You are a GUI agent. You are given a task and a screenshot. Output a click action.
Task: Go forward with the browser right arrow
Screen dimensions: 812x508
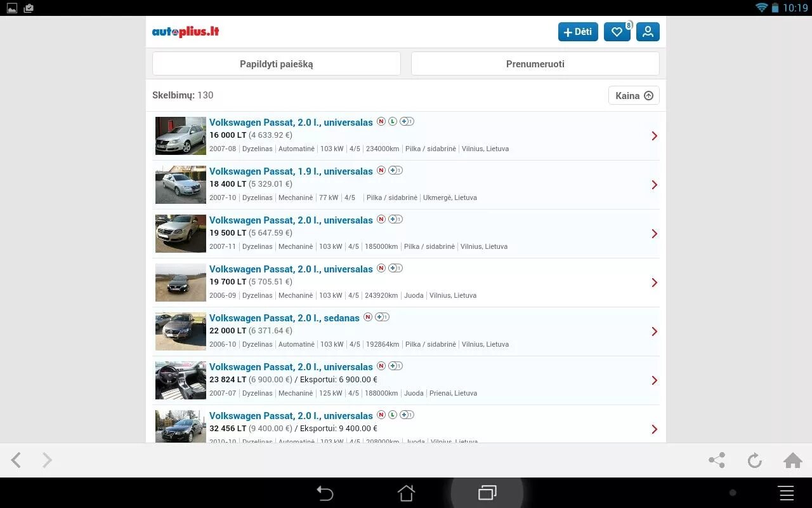point(47,460)
